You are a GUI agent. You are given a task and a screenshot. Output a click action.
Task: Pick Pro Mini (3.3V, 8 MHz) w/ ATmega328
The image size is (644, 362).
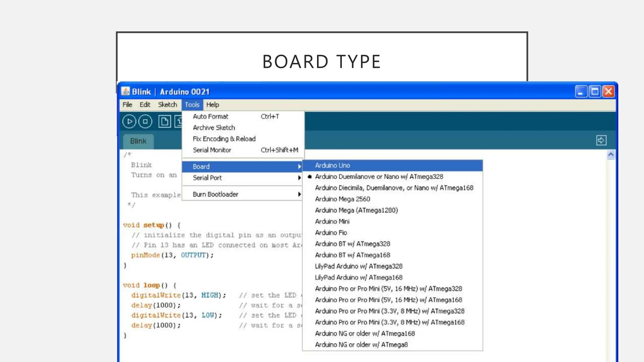pos(393,311)
